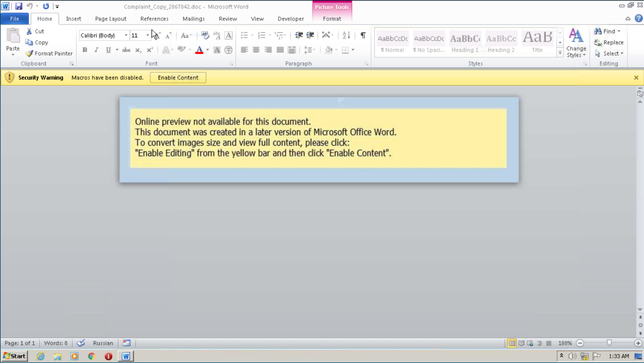Open Word from the Windows taskbar
The height and width of the screenshot is (363, 644).
[126, 356]
